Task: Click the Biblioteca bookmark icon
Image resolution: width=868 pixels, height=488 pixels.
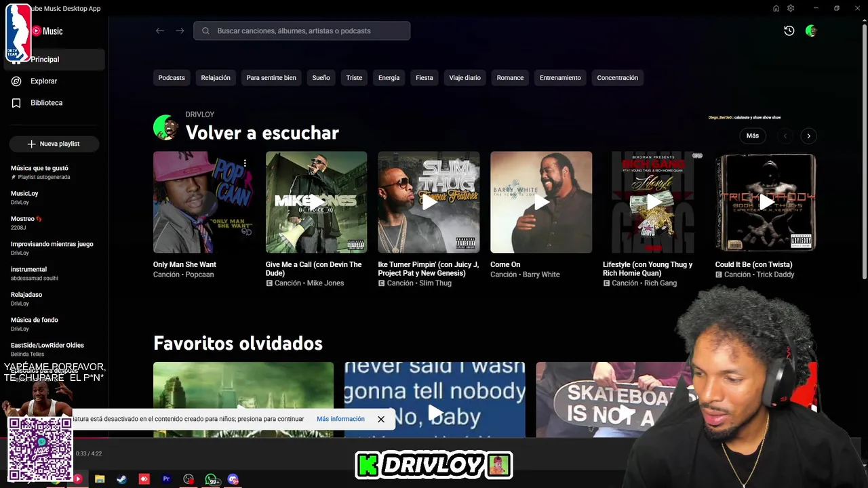Action: pos(16,103)
